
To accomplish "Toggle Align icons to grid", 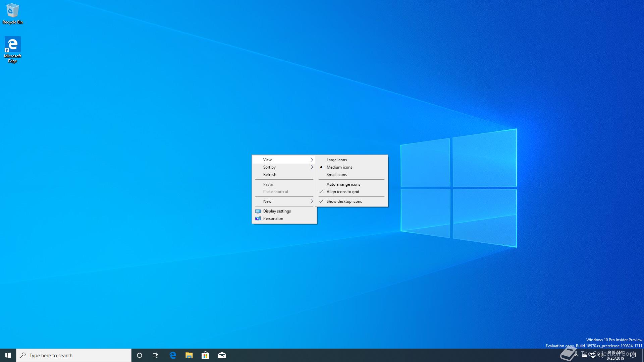I will (352, 192).
